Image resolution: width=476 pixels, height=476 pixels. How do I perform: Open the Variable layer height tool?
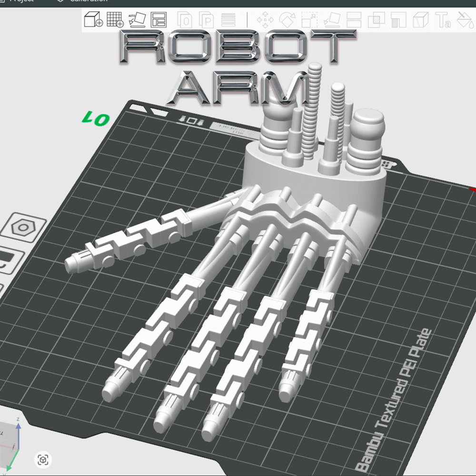point(228,20)
